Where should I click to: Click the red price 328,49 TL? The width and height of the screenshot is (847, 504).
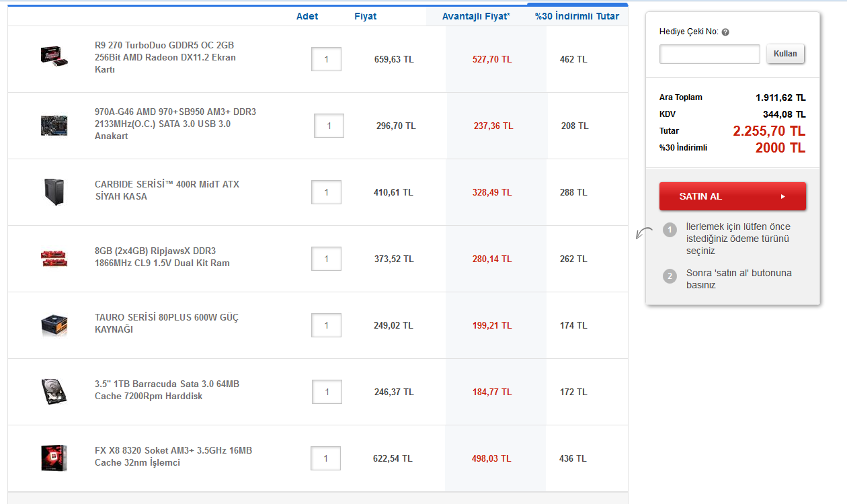[492, 192]
